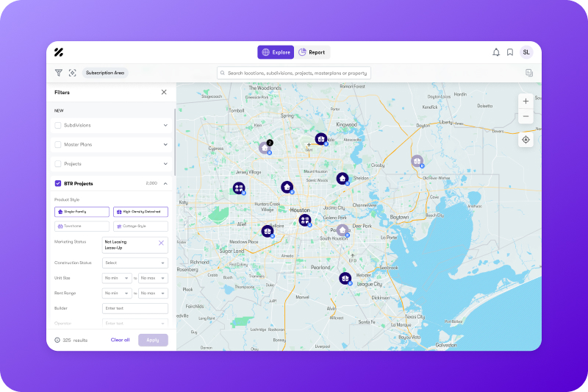Image resolution: width=588 pixels, height=392 pixels.
Task: Click the area selection target icon
Action: pyautogui.click(x=72, y=73)
